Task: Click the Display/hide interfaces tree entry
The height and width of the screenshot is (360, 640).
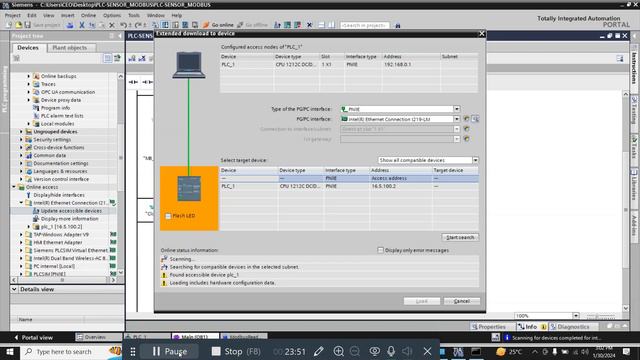Action: 59,195
